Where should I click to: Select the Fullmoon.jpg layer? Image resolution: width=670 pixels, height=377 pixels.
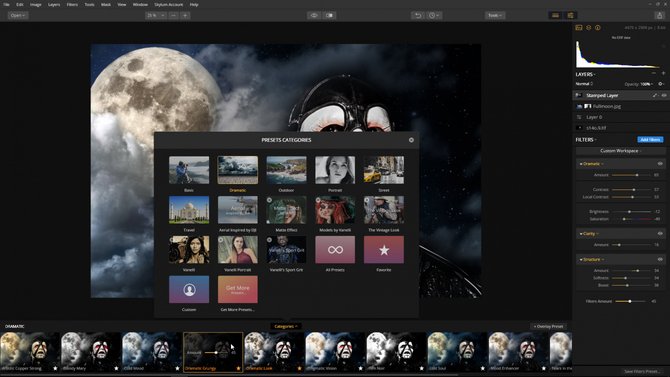click(620, 106)
